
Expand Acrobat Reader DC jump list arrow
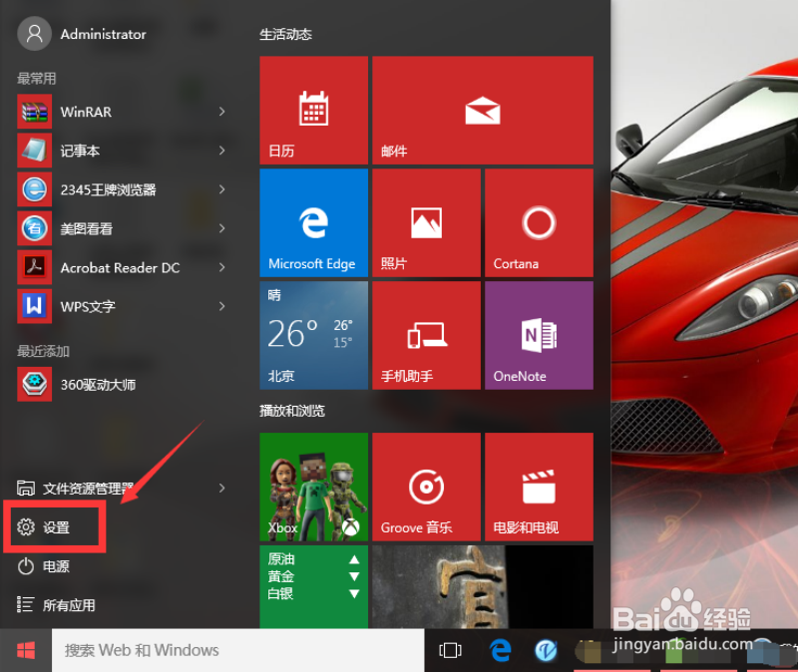click(x=221, y=267)
